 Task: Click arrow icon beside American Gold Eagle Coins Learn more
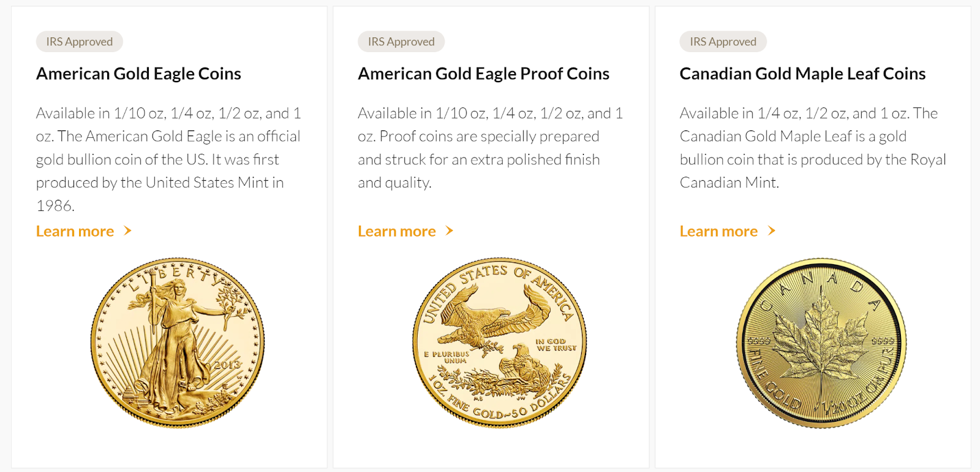[127, 231]
